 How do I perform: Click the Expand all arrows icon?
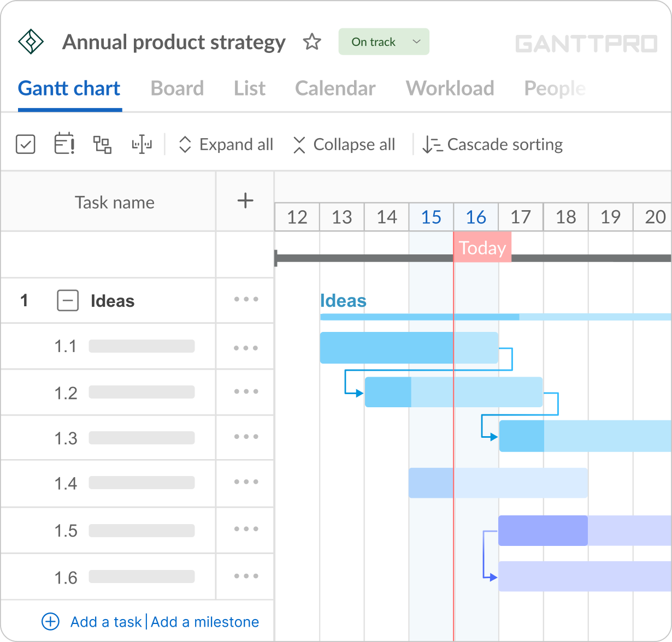pos(186,144)
